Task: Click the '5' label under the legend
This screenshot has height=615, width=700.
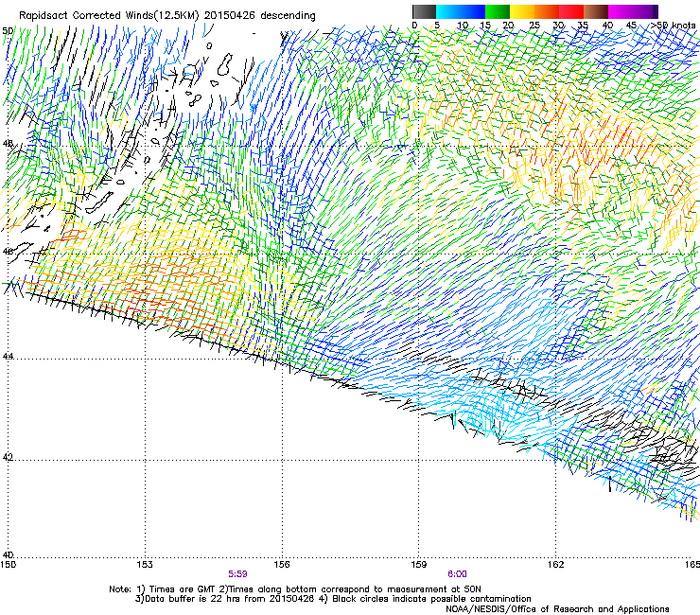Action: pos(437,26)
